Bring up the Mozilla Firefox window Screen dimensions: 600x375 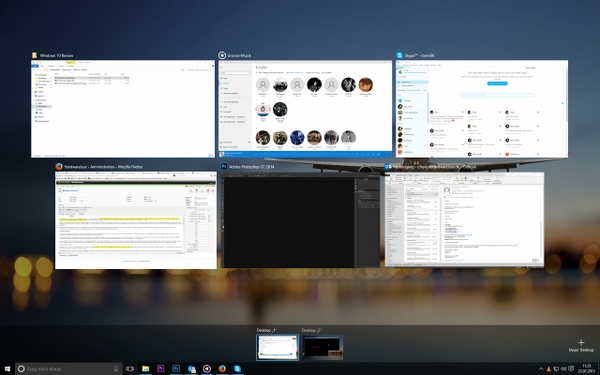(x=136, y=220)
